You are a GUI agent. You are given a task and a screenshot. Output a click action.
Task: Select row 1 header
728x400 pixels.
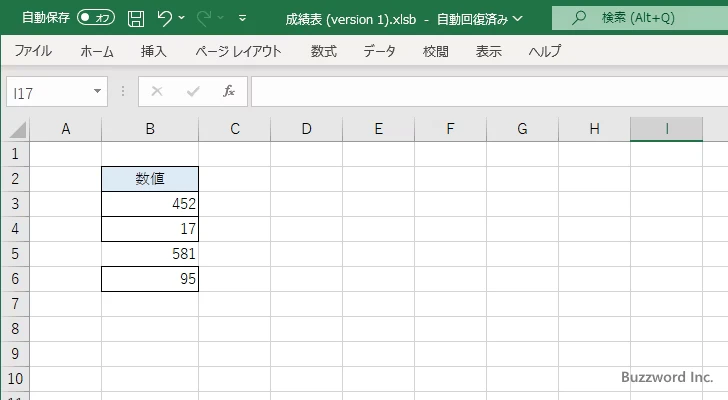tap(15, 154)
